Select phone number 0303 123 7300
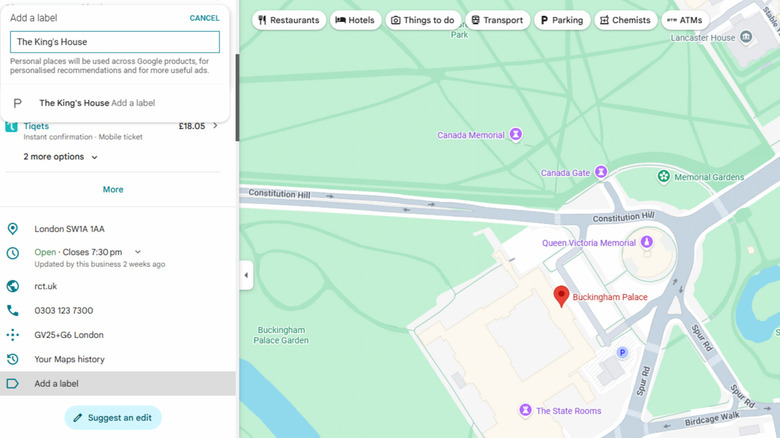Image resolution: width=780 pixels, height=438 pixels. [64, 311]
